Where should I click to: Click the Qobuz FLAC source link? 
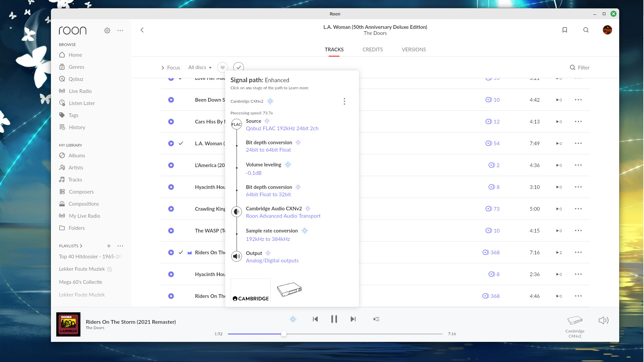[x=282, y=128]
